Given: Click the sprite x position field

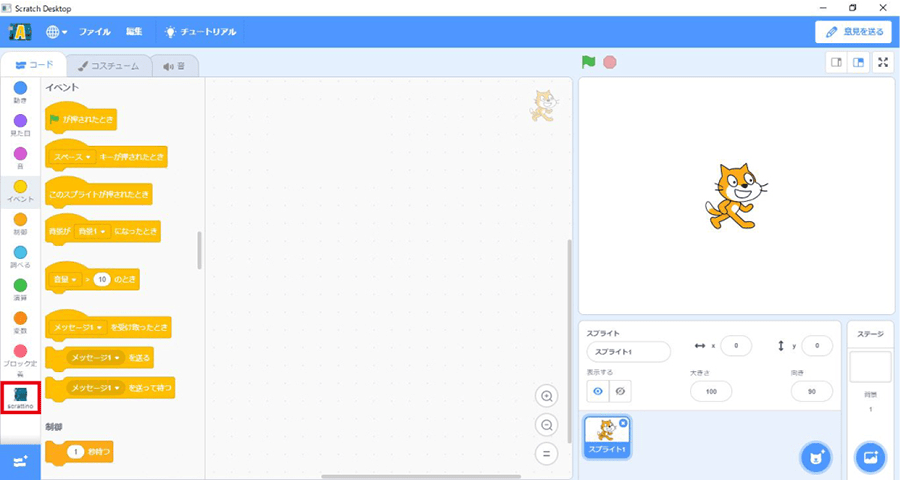Looking at the screenshot, I should pos(736,346).
